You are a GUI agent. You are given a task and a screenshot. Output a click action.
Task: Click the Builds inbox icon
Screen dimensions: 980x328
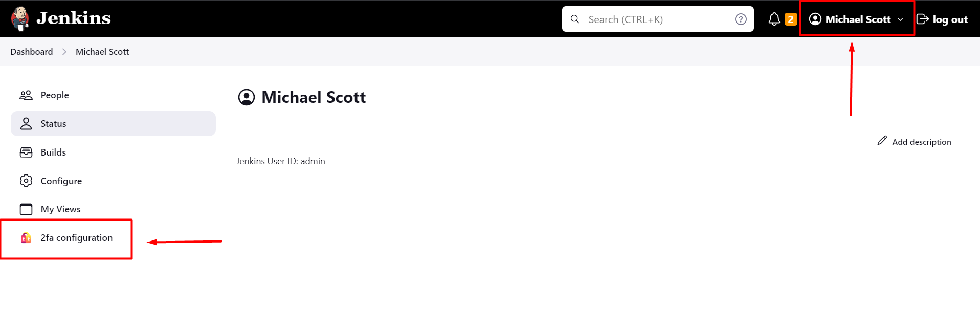tap(26, 152)
